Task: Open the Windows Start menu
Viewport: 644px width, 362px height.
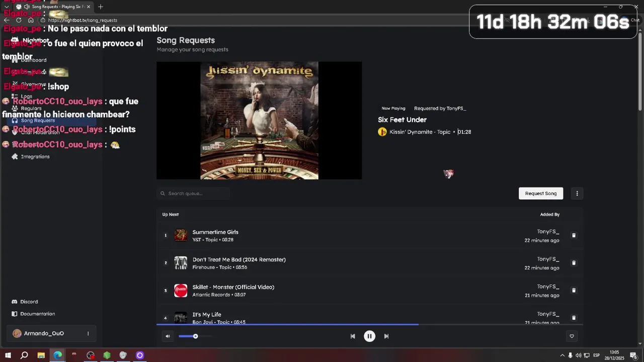Action: [x=8, y=355]
